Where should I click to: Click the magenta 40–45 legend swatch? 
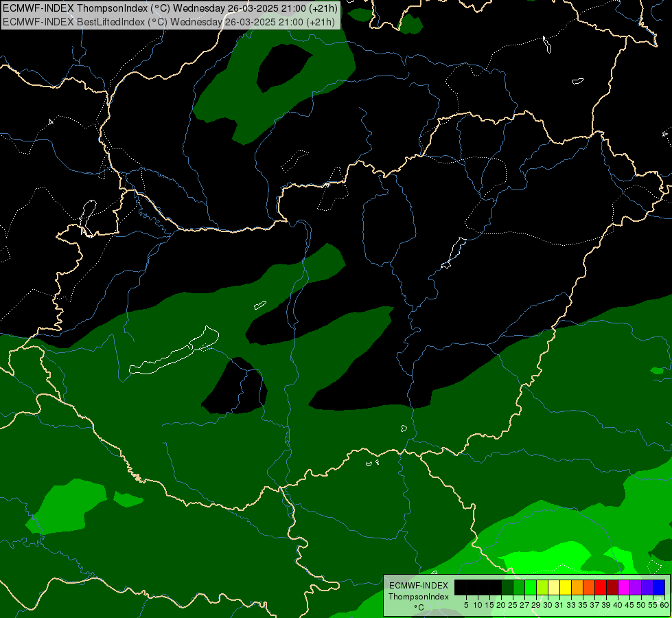pos(624,587)
